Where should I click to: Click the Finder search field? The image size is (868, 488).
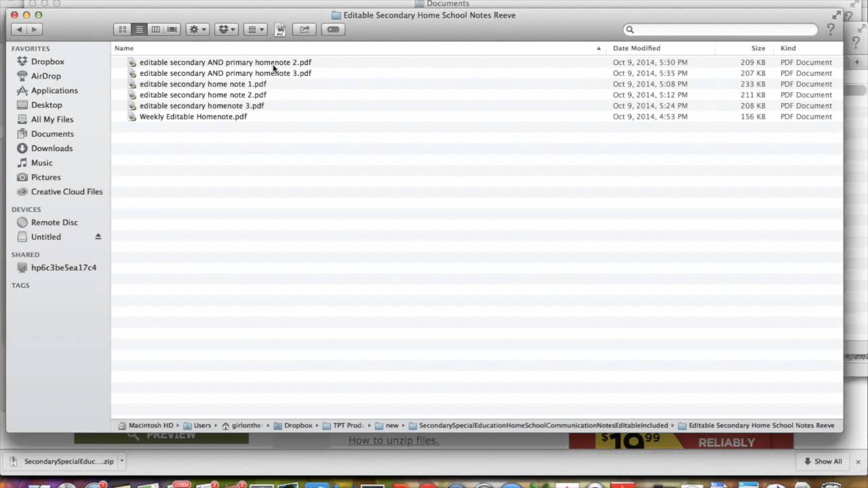coord(722,29)
